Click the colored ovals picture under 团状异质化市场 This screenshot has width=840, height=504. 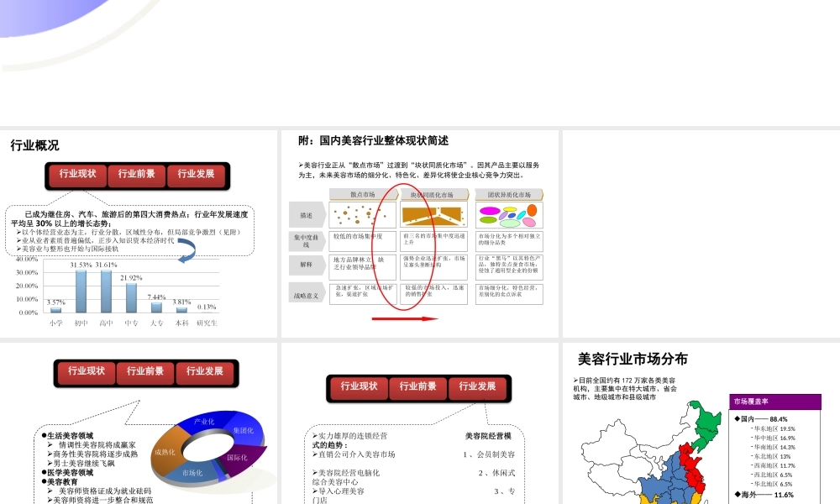(508, 215)
